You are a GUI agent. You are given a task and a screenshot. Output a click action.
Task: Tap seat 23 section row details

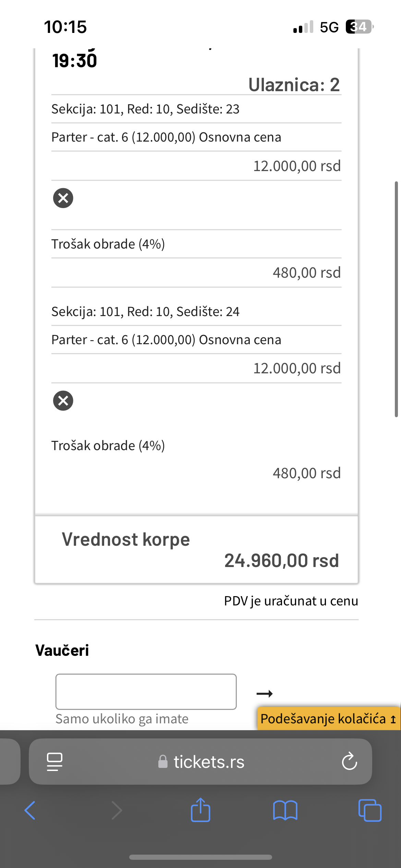click(145, 109)
